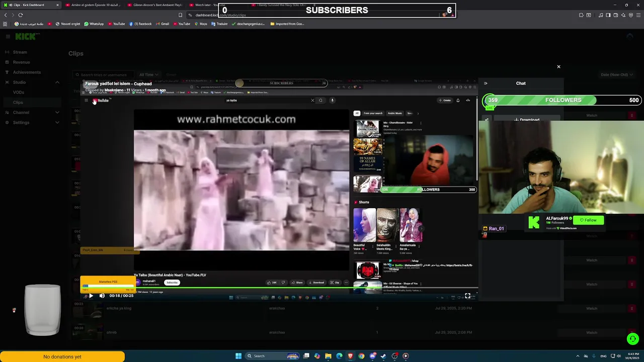This screenshot has height=362, width=644.
Task: Switch to Arrière el godem Épisode 18 tab
Action: 93,5
